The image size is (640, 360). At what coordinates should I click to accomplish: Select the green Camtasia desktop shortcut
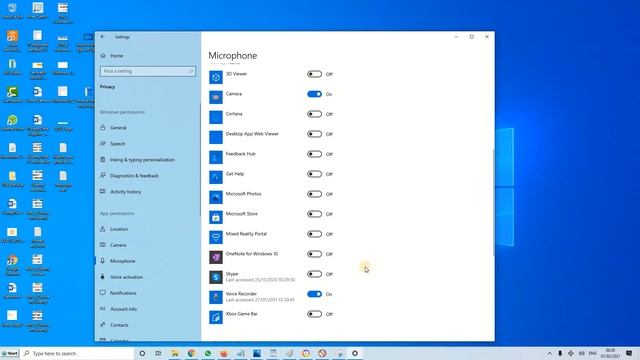(x=12, y=95)
